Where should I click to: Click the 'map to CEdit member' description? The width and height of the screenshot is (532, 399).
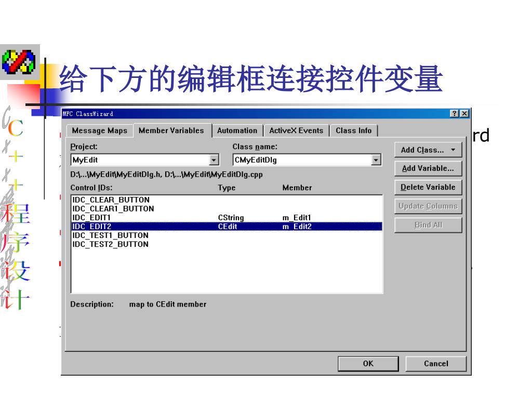point(168,304)
